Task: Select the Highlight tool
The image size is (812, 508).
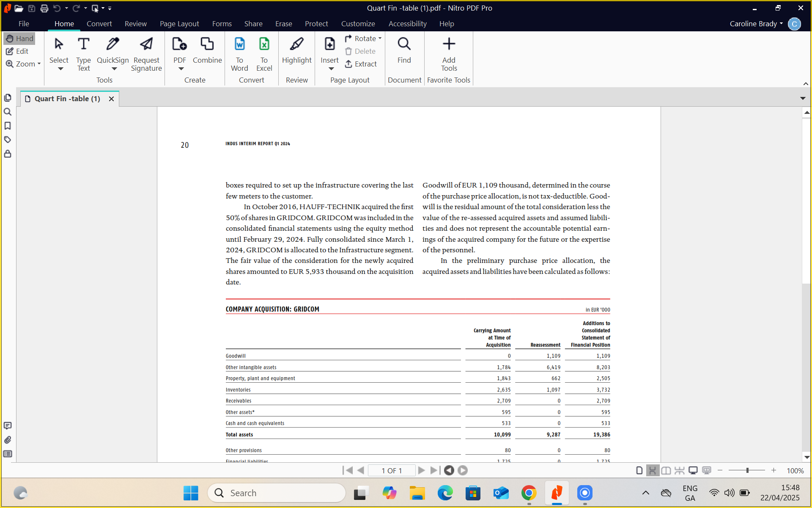Action: [296, 50]
